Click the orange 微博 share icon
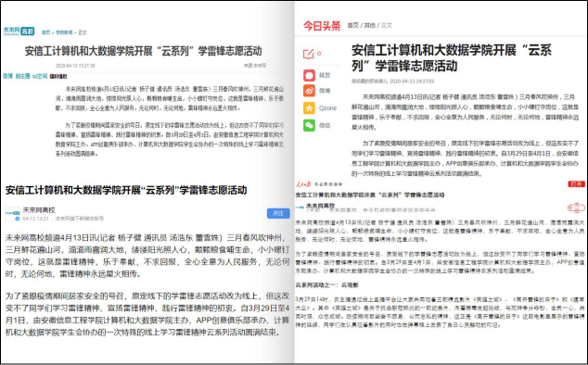 (310, 91)
